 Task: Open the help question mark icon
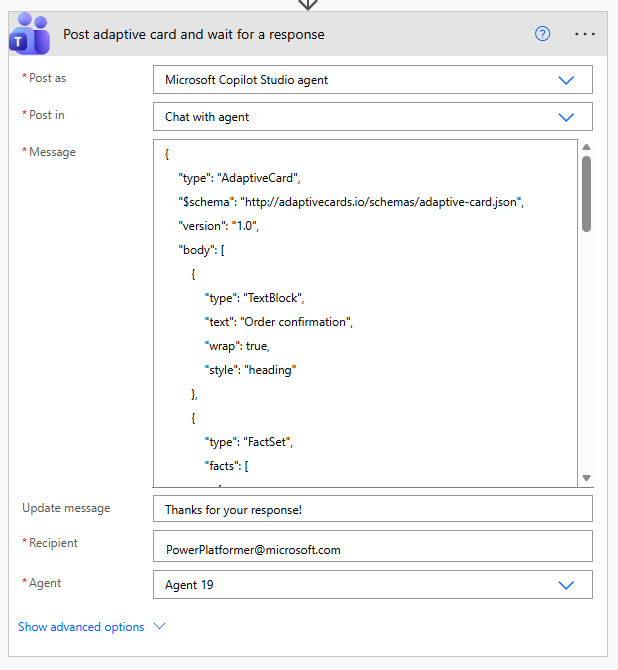click(543, 34)
